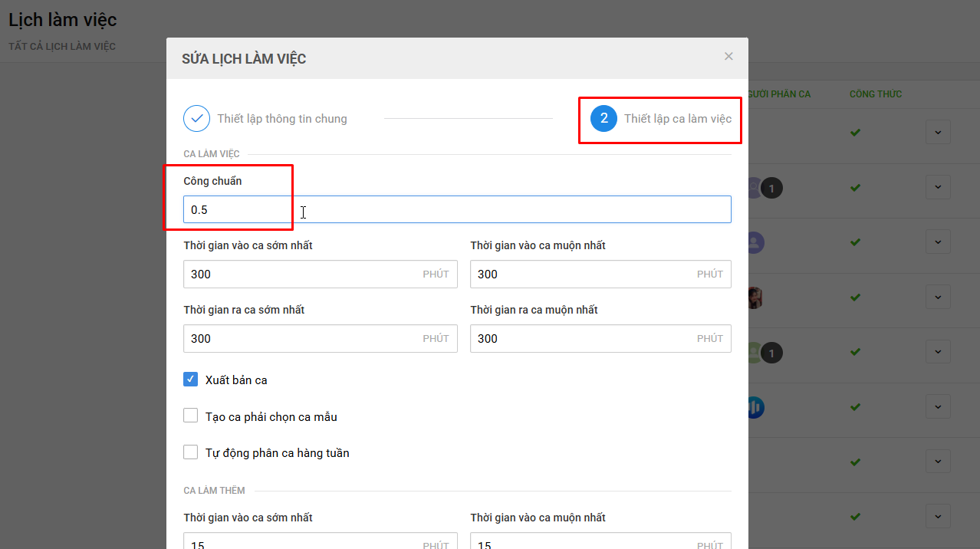The height and width of the screenshot is (549, 980).
Task: Click the green checkmark in the blue sound-bars avatar row
Action: (855, 407)
